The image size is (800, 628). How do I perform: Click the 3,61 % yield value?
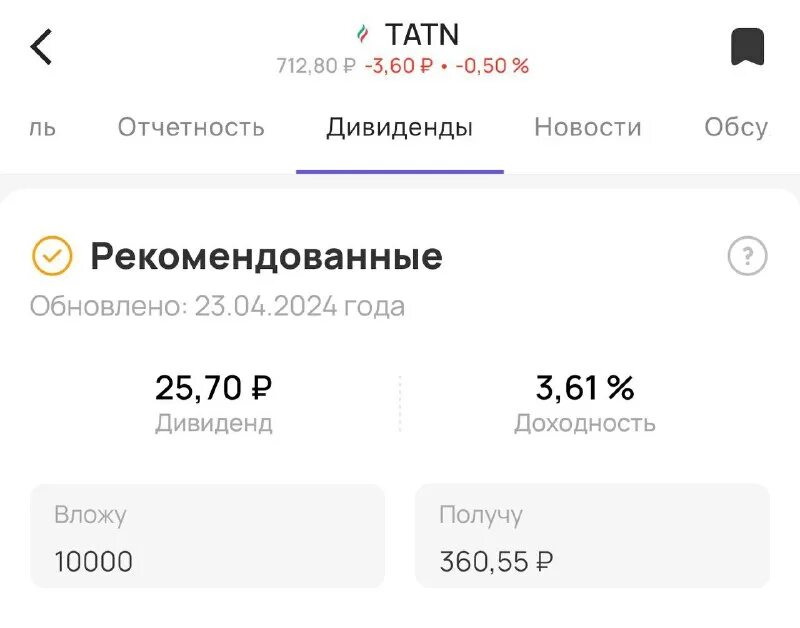click(585, 388)
